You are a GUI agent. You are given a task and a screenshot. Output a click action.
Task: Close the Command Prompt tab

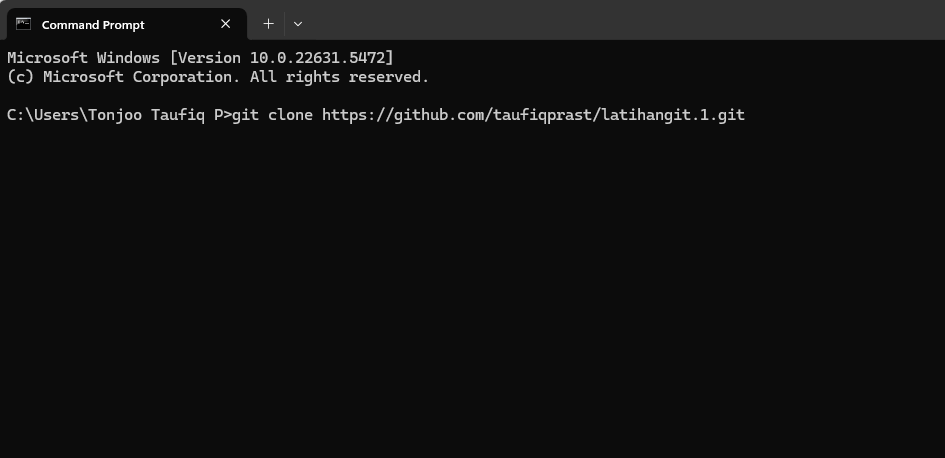(225, 24)
